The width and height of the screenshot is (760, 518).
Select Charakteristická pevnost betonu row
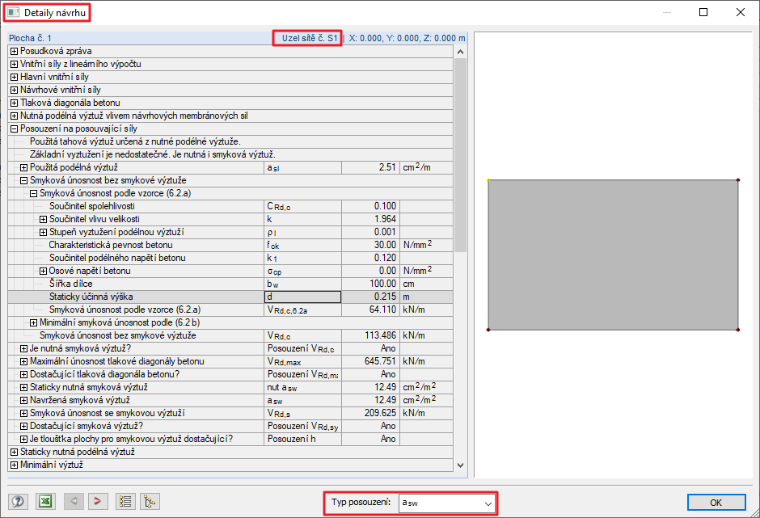231,245
